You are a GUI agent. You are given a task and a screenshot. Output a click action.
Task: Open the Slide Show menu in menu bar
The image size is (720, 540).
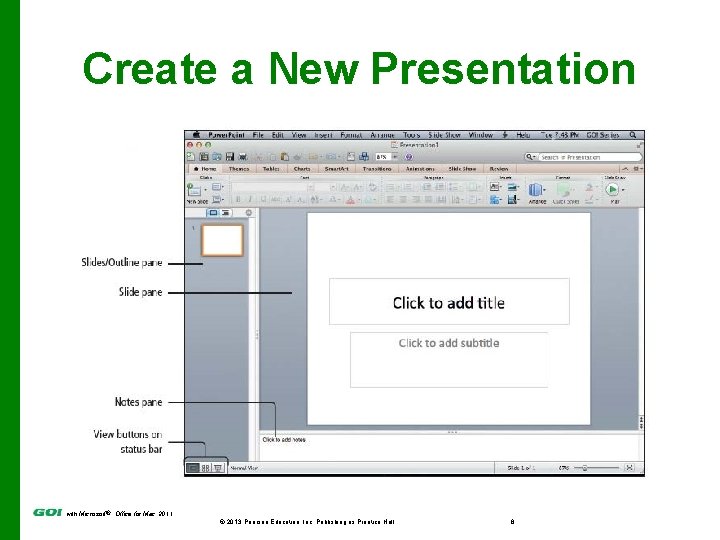tap(444, 135)
